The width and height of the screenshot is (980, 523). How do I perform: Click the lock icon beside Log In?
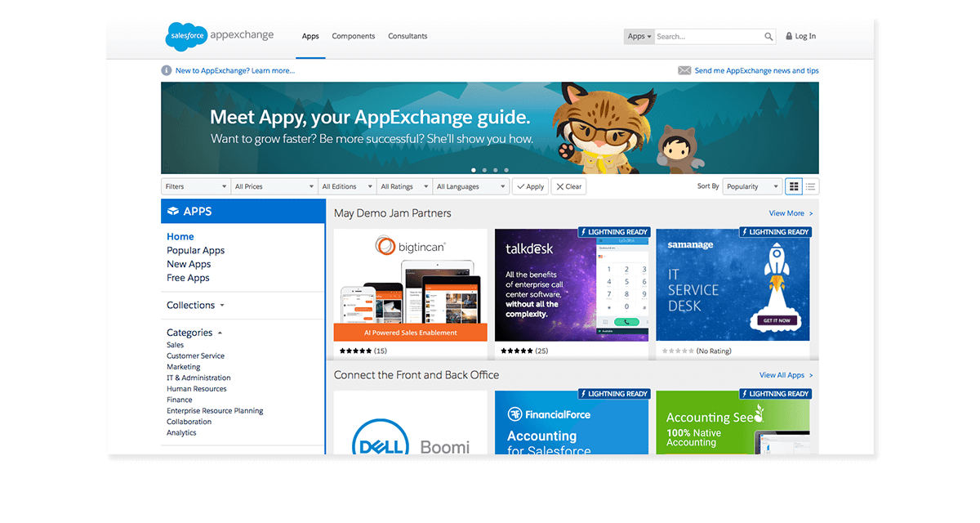789,37
